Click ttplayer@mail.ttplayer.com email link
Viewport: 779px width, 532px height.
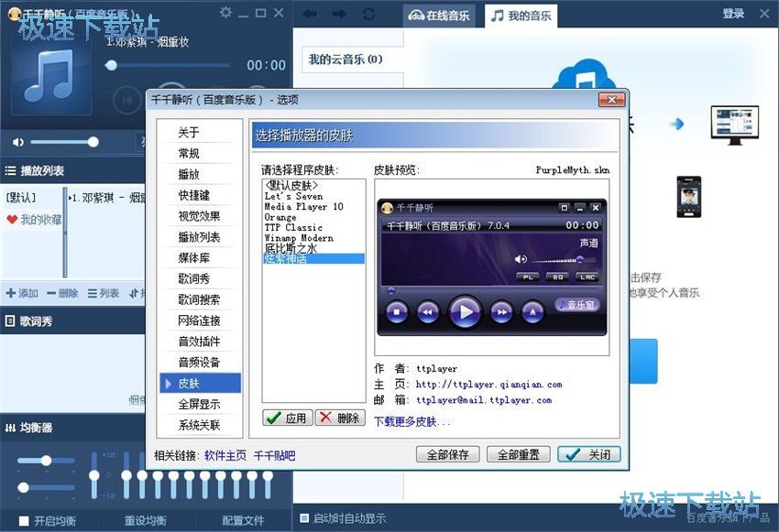tap(484, 400)
